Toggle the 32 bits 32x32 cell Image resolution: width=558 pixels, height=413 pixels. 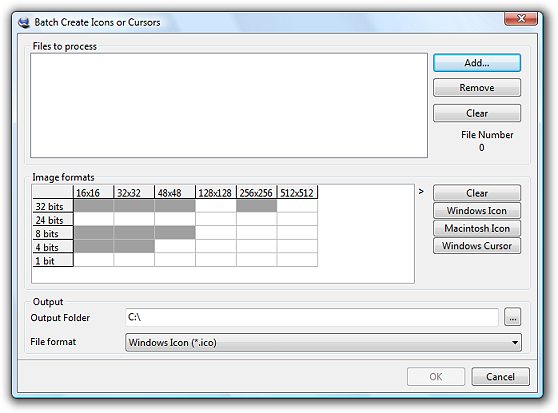tap(134, 206)
